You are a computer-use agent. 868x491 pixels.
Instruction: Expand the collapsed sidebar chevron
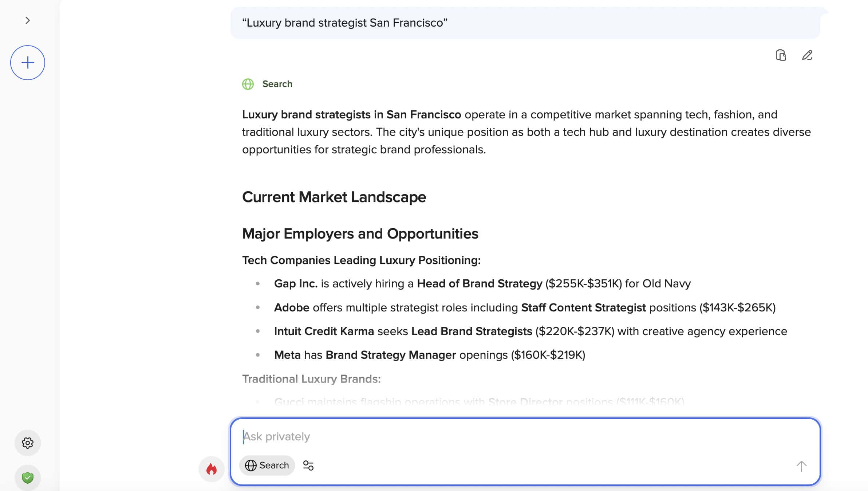(x=28, y=20)
